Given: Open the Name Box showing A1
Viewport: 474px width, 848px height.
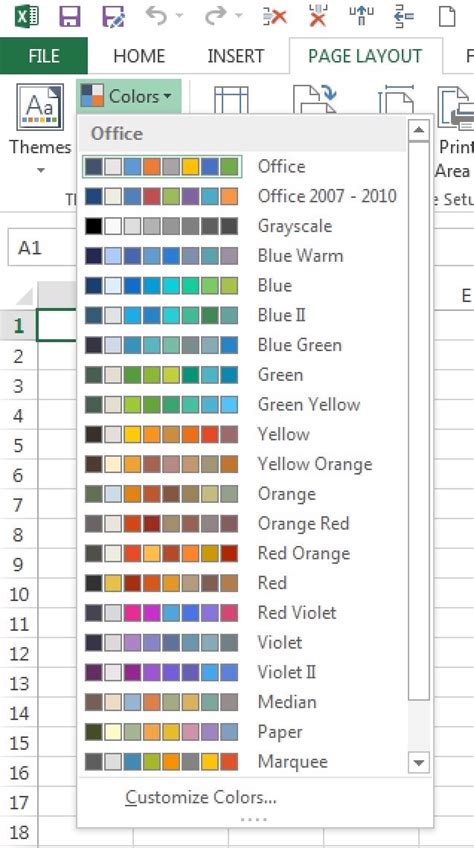Looking at the screenshot, I should pos(42,248).
